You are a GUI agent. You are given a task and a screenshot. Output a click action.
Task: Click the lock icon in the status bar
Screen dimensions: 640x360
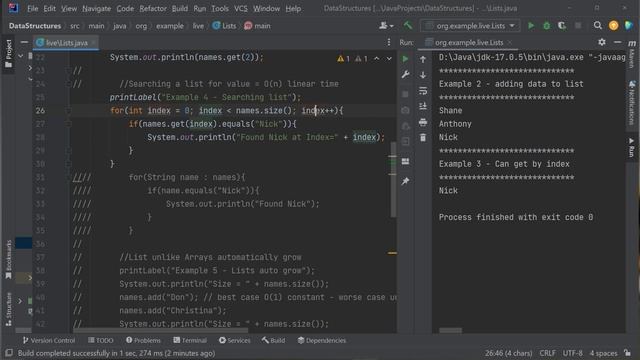pyautogui.click(x=627, y=353)
